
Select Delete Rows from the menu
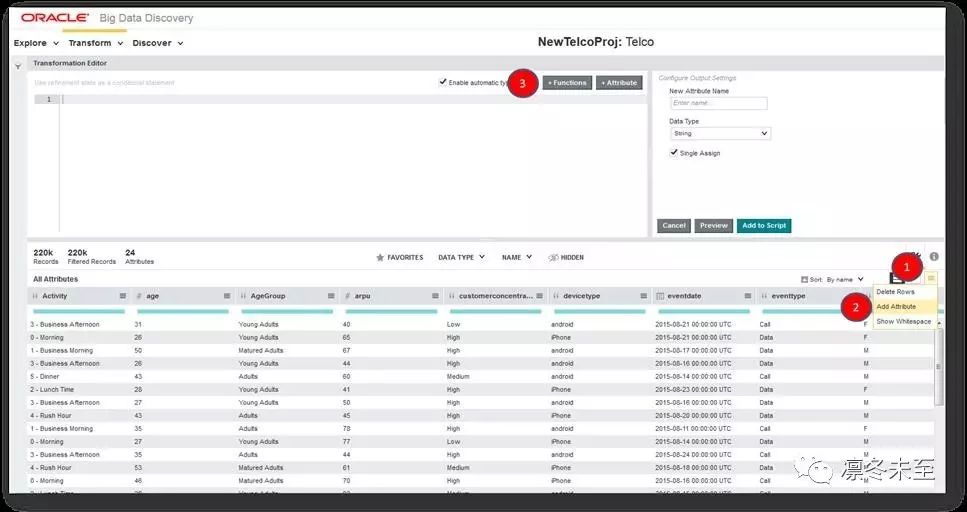pyautogui.click(x=904, y=292)
